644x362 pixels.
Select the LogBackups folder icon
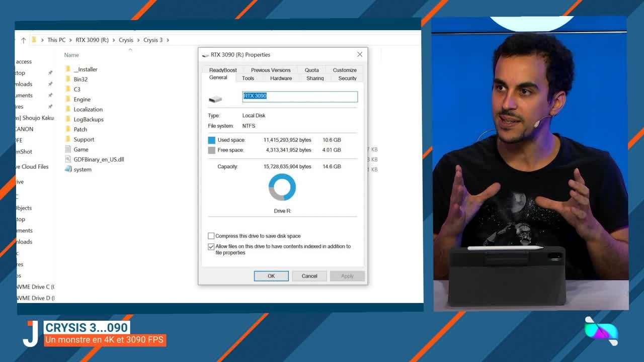tap(68, 119)
